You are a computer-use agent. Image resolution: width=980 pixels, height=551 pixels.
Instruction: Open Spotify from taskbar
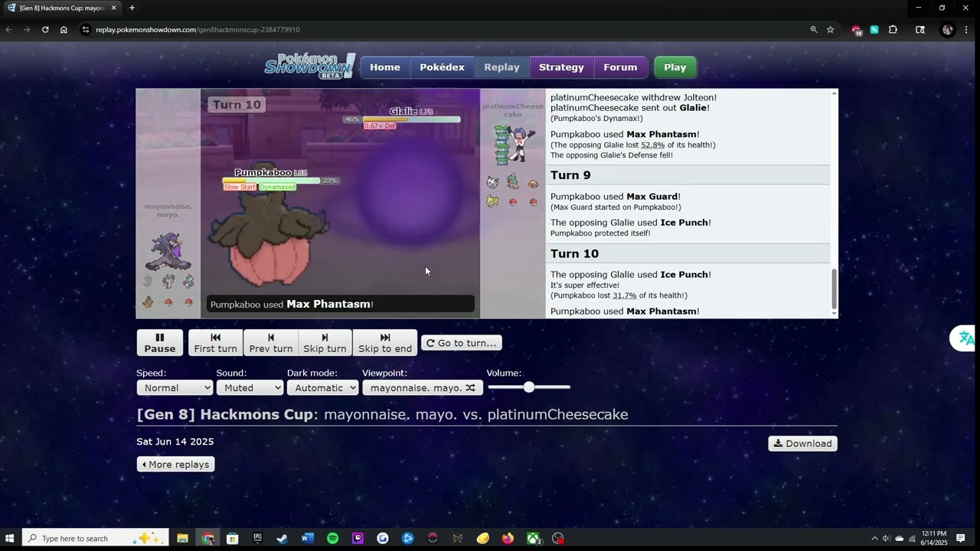pos(332,539)
